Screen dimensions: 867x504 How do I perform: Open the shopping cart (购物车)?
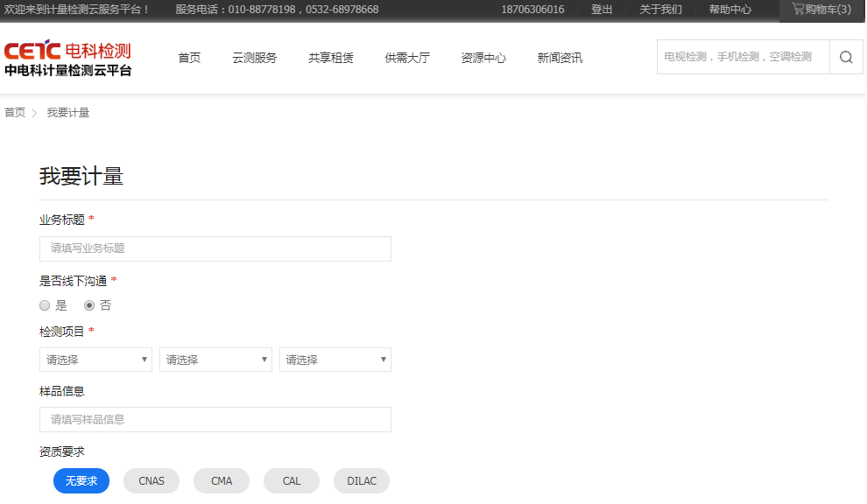(821, 10)
